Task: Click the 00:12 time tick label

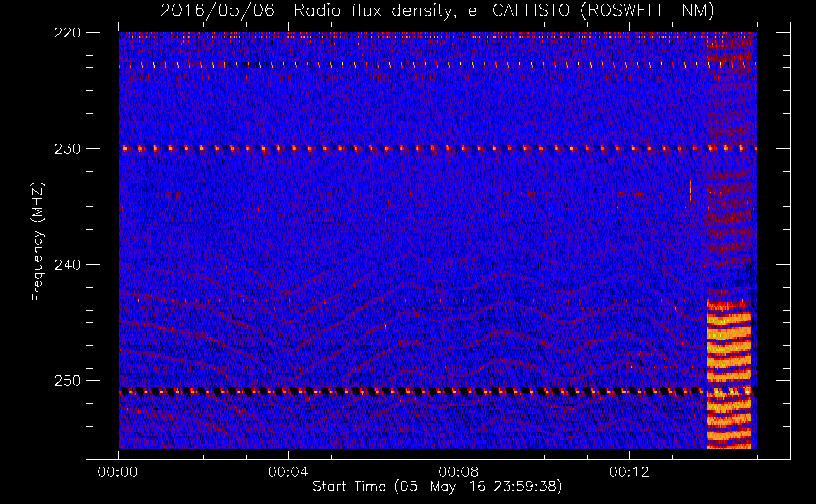Action: 629,472
